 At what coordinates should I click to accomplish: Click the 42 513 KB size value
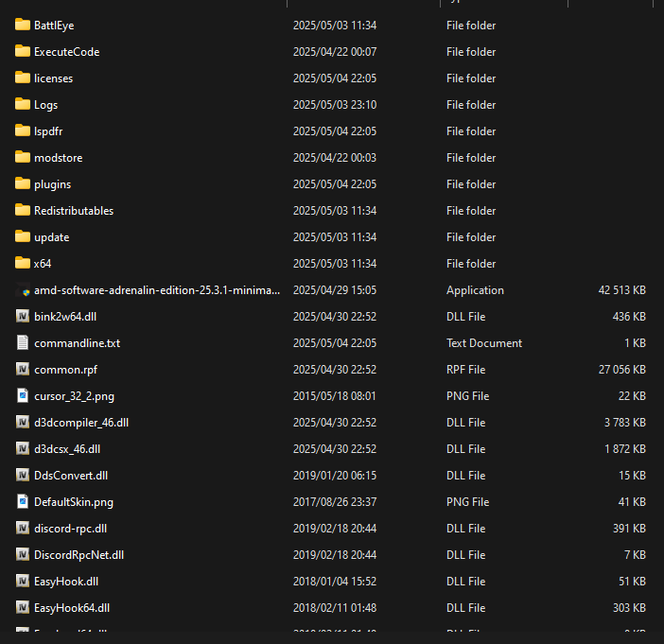[622, 290]
